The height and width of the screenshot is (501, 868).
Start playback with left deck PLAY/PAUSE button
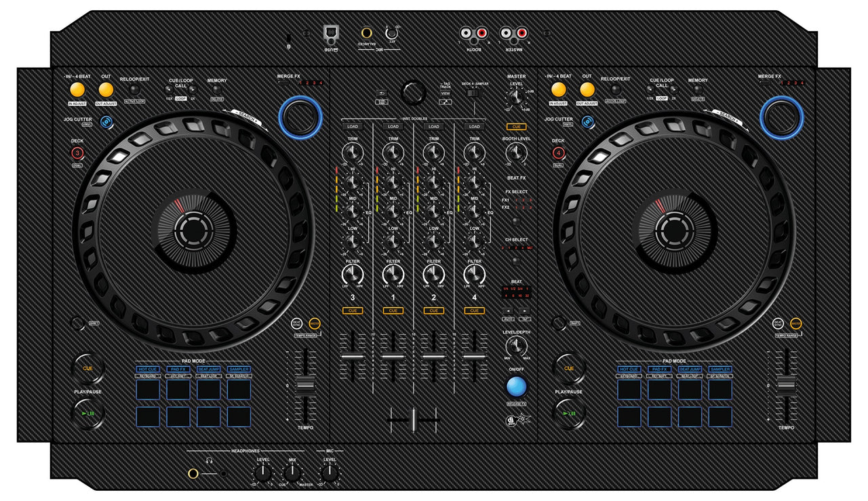(87, 414)
